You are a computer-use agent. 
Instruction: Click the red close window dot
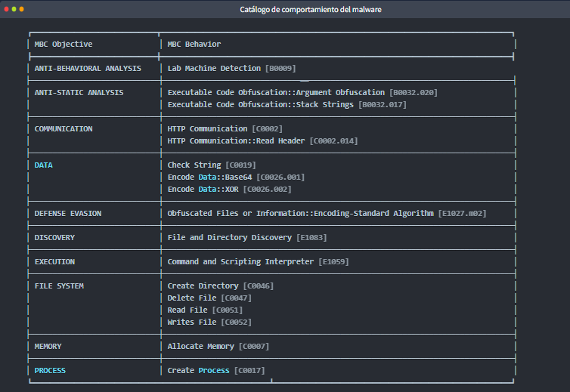click(6, 9)
